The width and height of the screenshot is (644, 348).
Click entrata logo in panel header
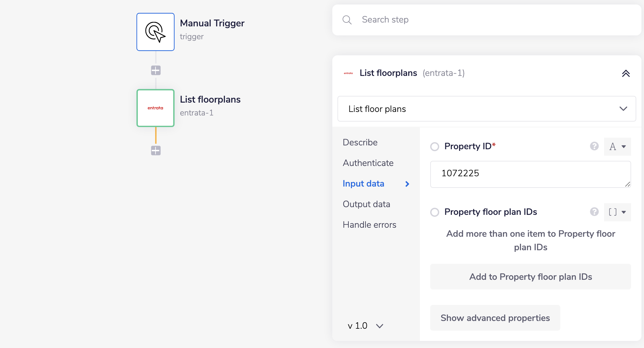[348, 73]
